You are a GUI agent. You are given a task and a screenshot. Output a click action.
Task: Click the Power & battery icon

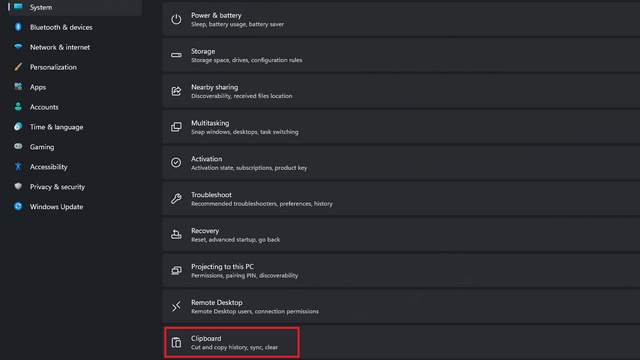pos(176,19)
